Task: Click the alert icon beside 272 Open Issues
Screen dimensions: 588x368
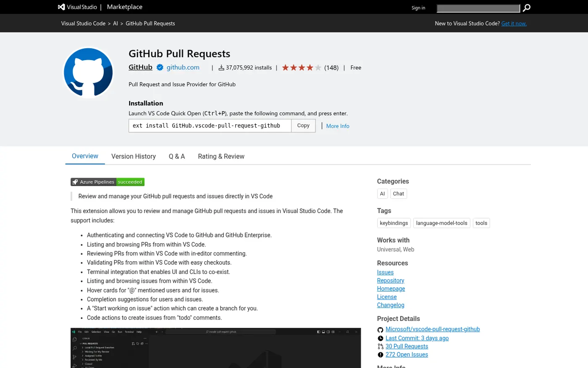Action: (x=381, y=355)
